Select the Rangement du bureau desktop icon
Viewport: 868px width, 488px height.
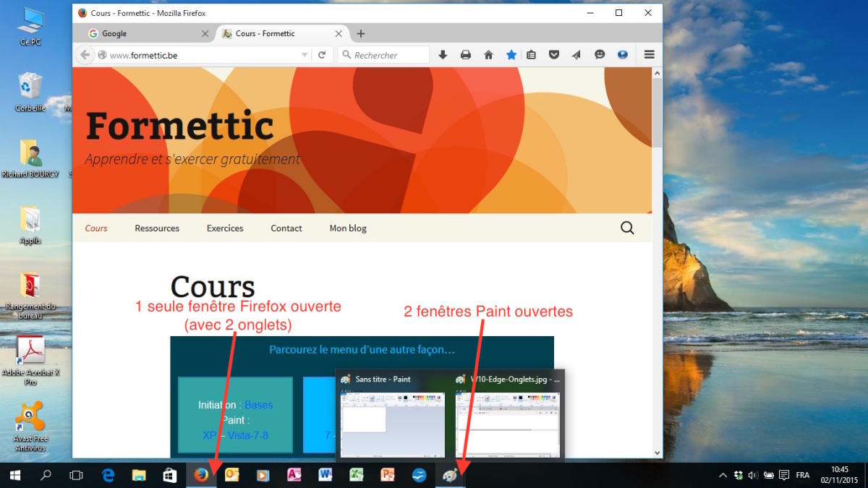tap(30, 295)
